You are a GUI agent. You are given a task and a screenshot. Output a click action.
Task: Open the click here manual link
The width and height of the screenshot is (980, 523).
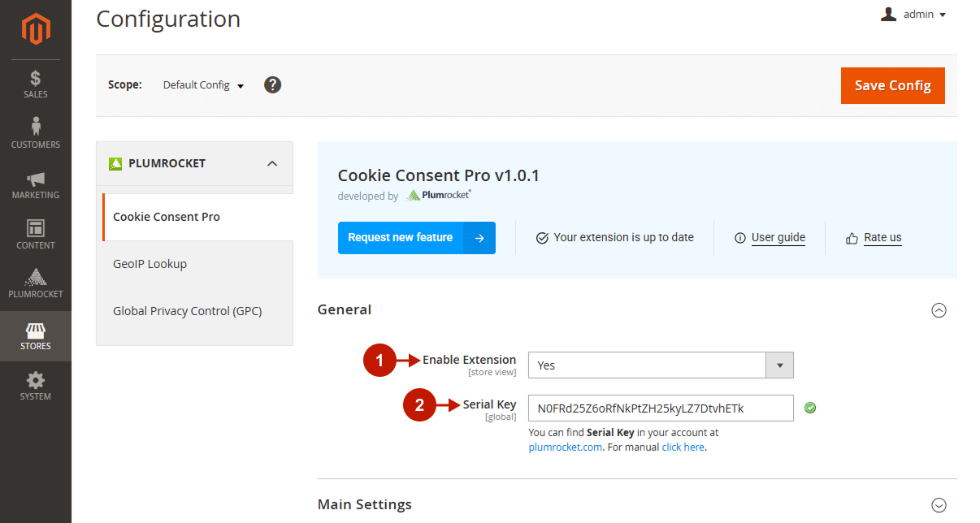coord(683,447)
